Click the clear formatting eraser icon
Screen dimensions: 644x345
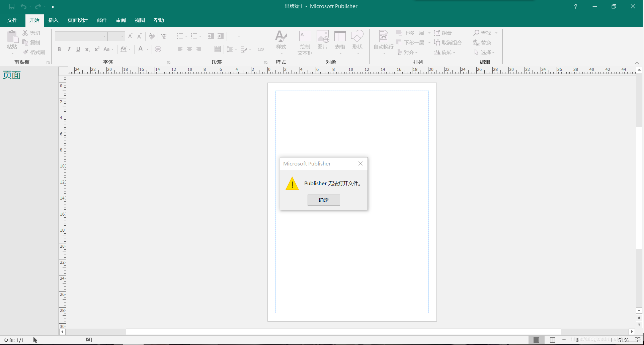click(x=152, y=36)
